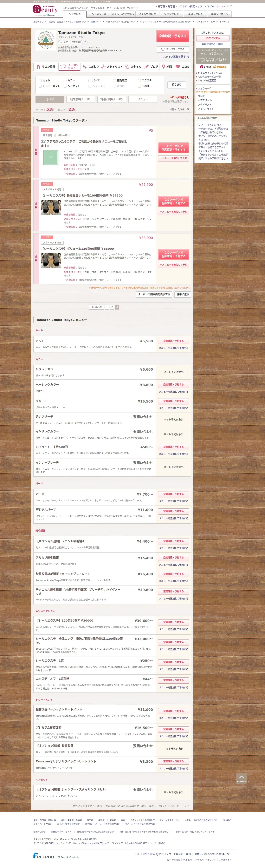Click the ログインする button

[213, 38]
